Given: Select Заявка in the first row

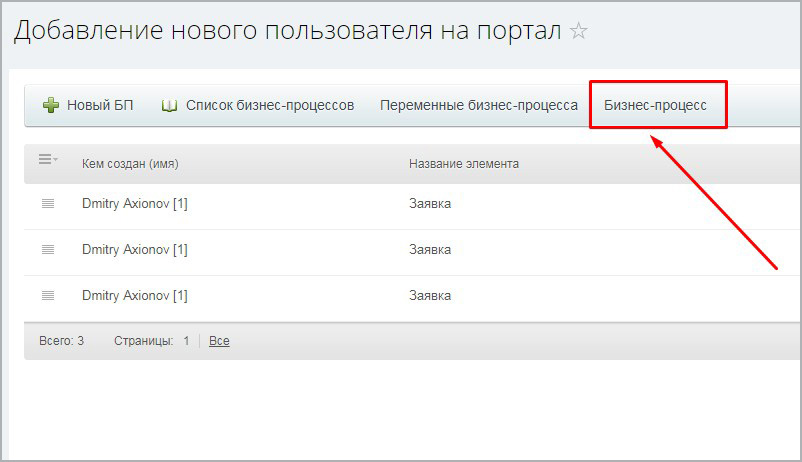Looking at the screenshot, I should click(430, 203).
